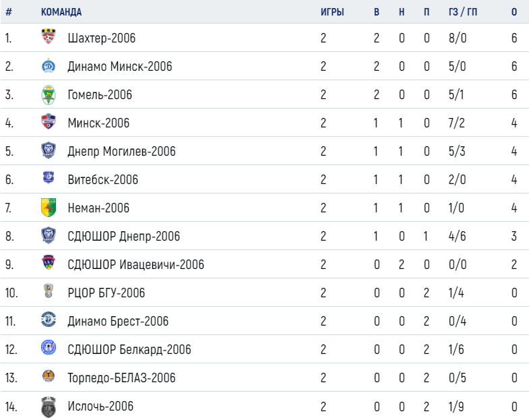Open the СДЮШОР Днепр-2006 team name

tap(124, 237)
